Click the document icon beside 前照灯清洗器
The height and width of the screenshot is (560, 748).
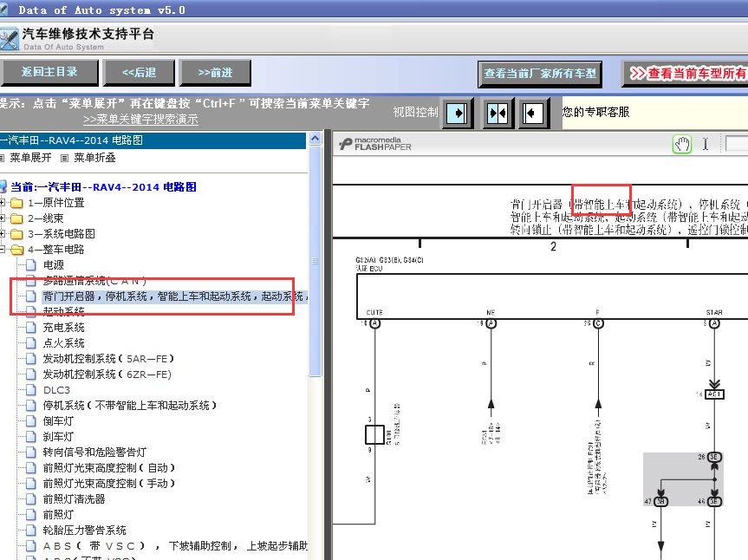30,499
